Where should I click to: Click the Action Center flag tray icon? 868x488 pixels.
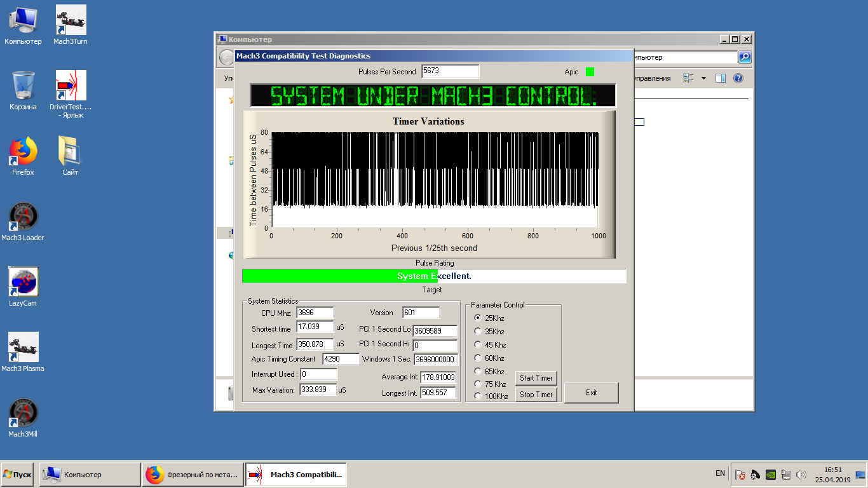(x=740, y=474)
